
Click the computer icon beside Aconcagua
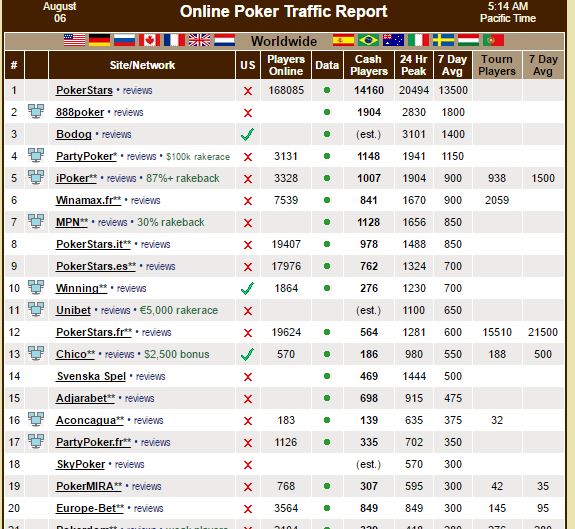pyautogui.click(x=36, y=419)
